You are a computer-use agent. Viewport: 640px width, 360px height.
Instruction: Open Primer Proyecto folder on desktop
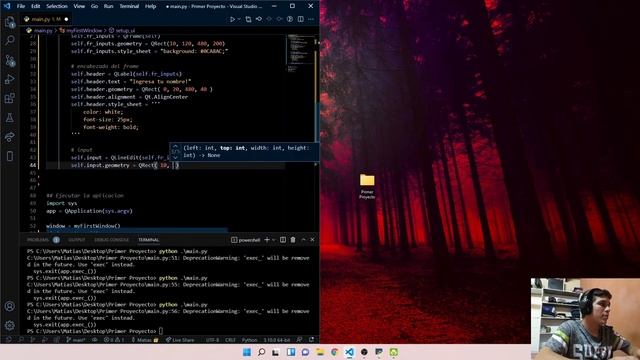367,186
